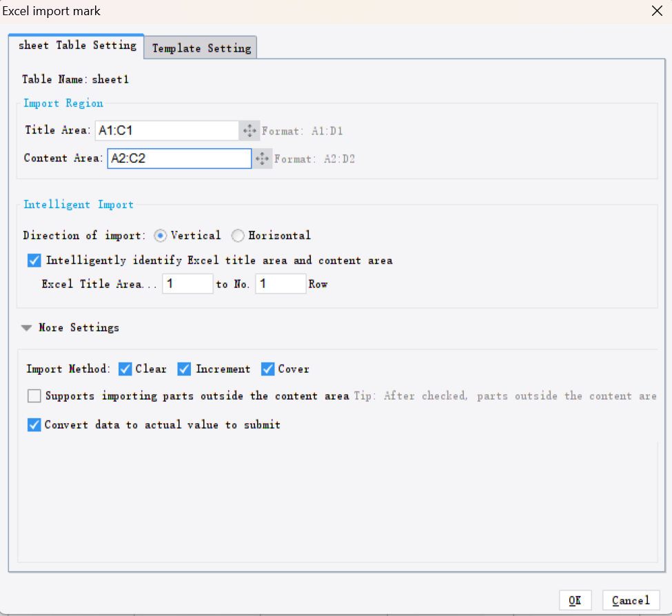
Task: Toggle Supports importing parts outside content area
Action: [x=34, y=396]
